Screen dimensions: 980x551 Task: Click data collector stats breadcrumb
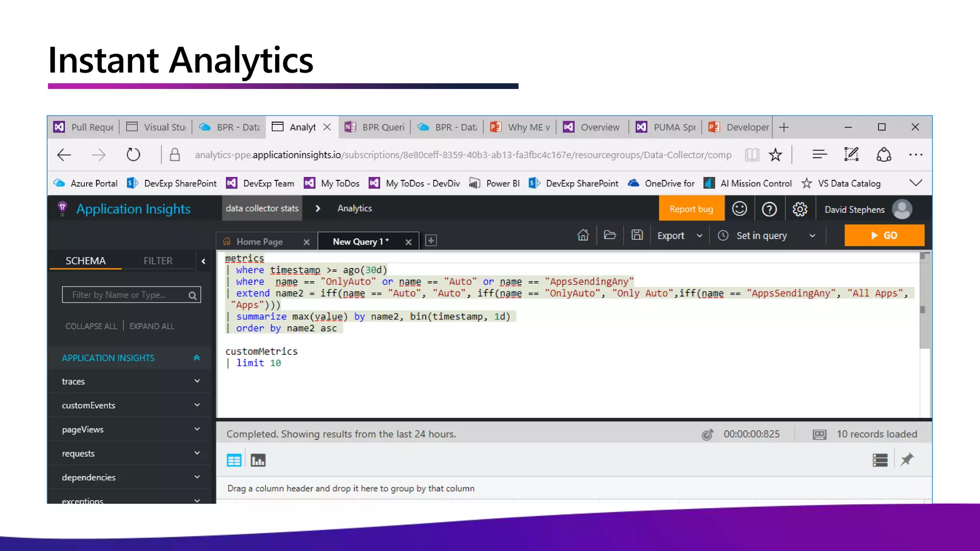tap(262, 208)
